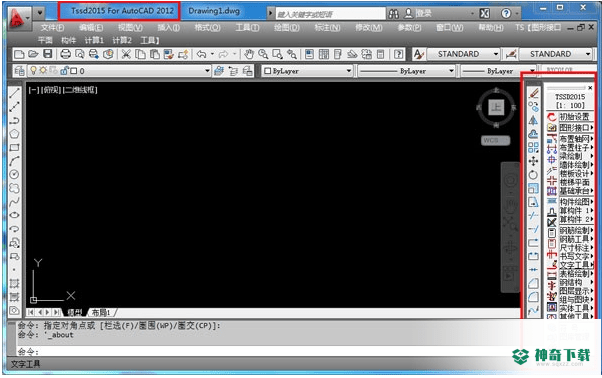The width and height of the screenshot is (602, 378).
Task: Click 初始设置 in the TSSD2015 panel
Action: pyautogui.click(x=574, y=117)
